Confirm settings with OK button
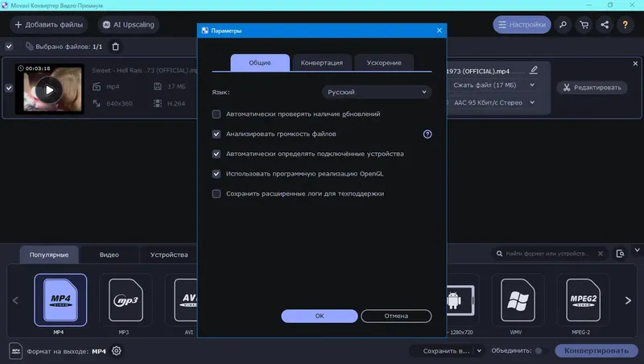Viewport: 644px width, 364px height. (x=320, y=316)
